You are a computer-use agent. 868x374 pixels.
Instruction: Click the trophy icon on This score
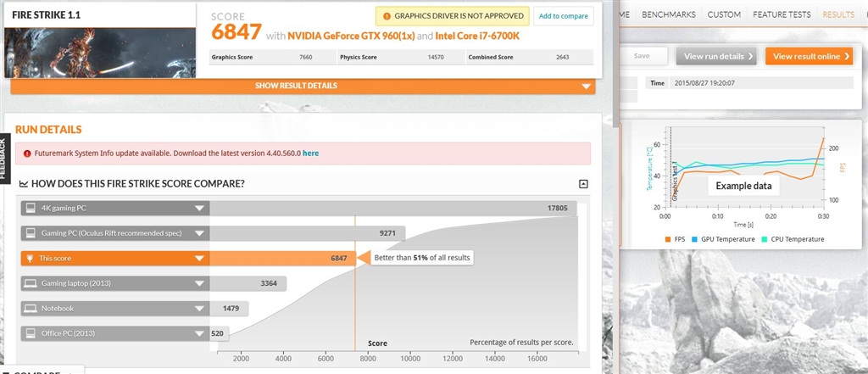(x=31, y=258)
